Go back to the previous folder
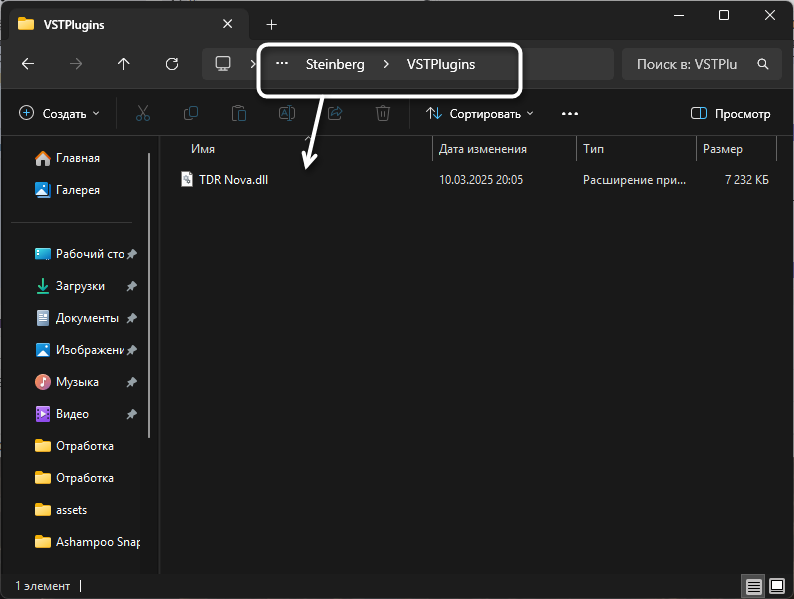Screen dimensions: 794x599 coord(28,64)
